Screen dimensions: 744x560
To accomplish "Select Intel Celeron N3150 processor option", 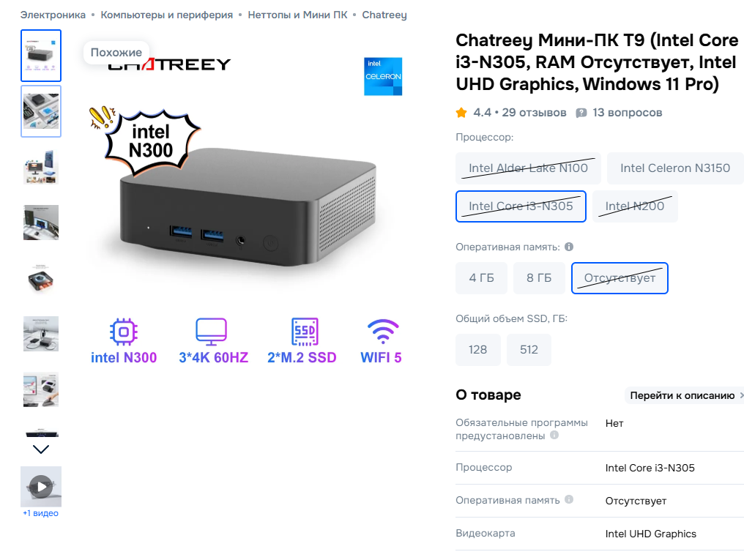I will (x=675, y=168).
